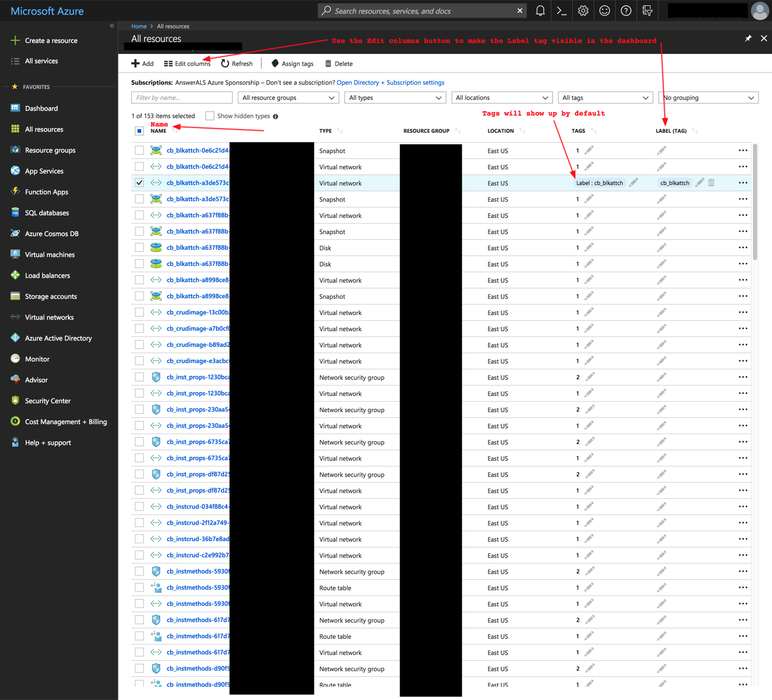Screen dimensions: 772x700
Task: Open Storage accounts in sidebar
Action: (51, 296)
